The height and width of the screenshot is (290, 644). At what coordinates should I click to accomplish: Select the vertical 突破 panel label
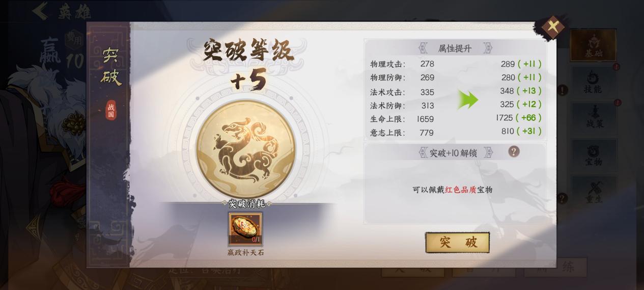coord(110,66)
